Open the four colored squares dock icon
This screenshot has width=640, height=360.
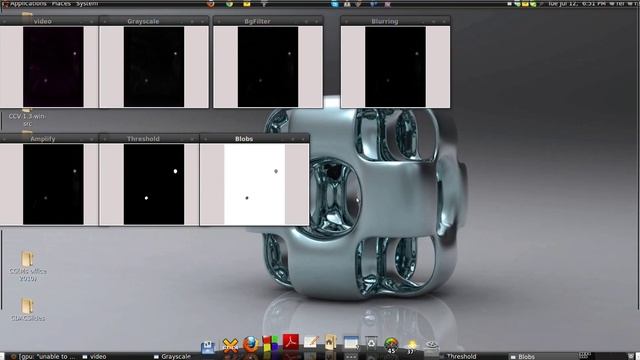(270, 343)
